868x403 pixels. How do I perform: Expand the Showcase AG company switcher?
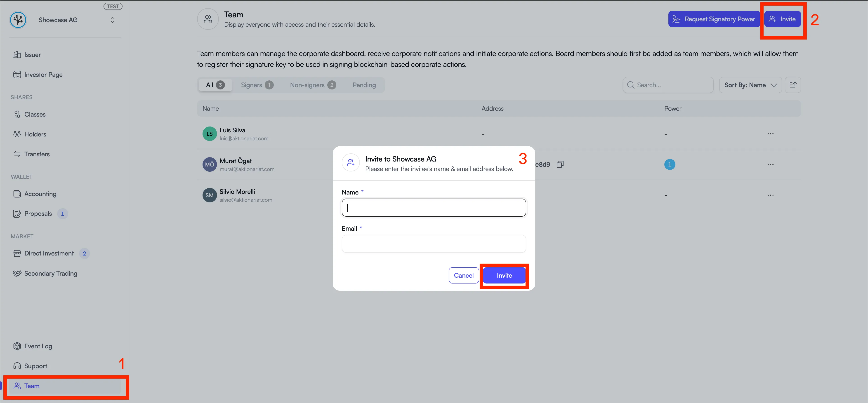point(112,19)
